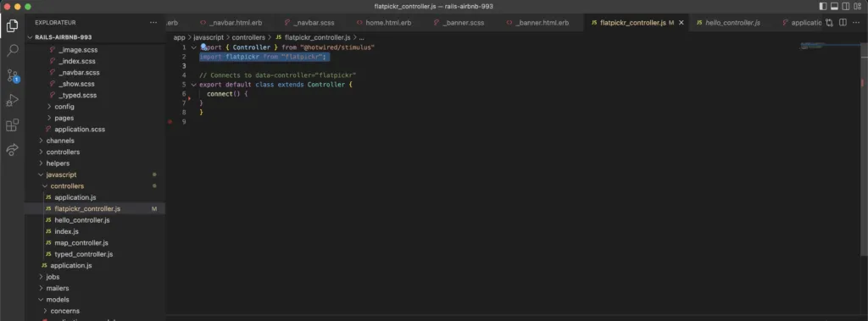Collapse the RAILS-AIRBNB-993 root folder

(x=63, y=37)
